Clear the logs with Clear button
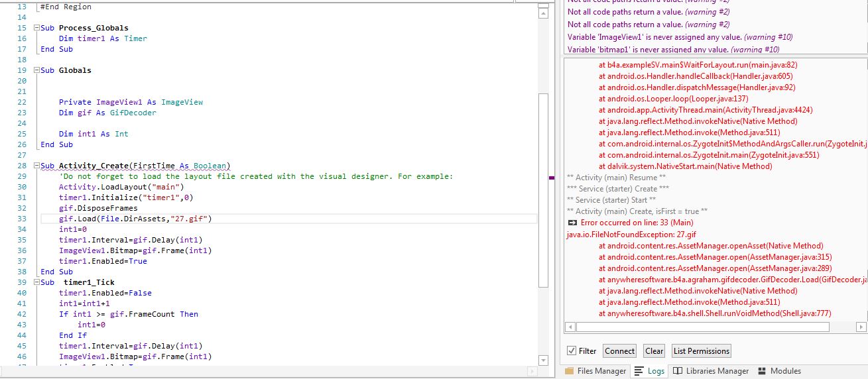 (654, 351)
